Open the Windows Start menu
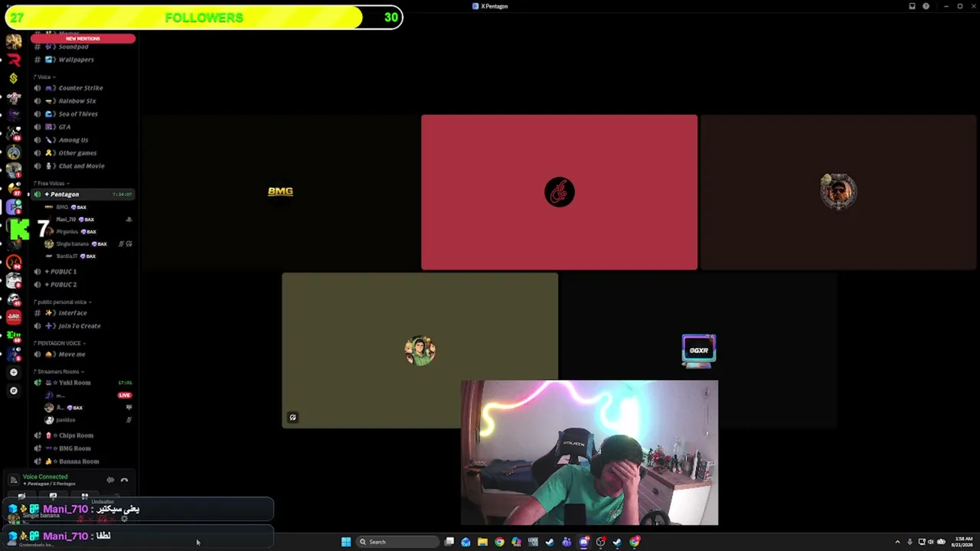Viewport: 980px width, 551px height. (346, 542)
